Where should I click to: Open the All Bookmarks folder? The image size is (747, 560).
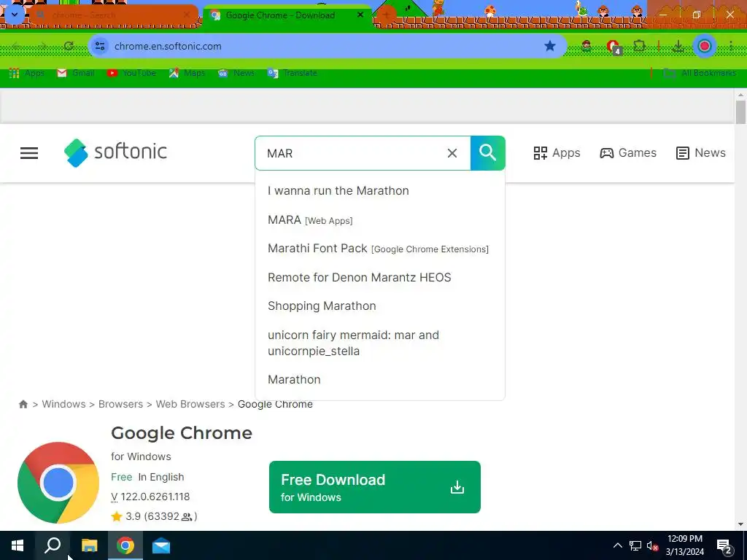700,73
